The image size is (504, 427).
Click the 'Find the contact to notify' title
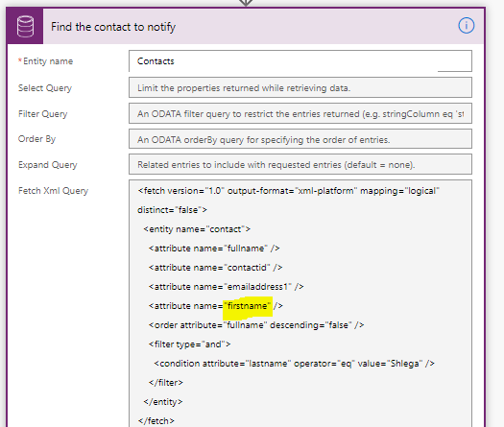point(113,27)
